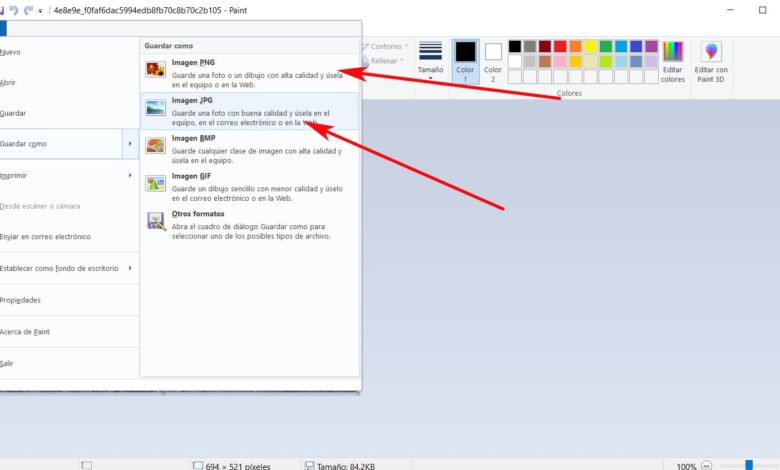Open Editar con Paint 3D
Viewport: 780px width, 470px height.
pos(711,62)
